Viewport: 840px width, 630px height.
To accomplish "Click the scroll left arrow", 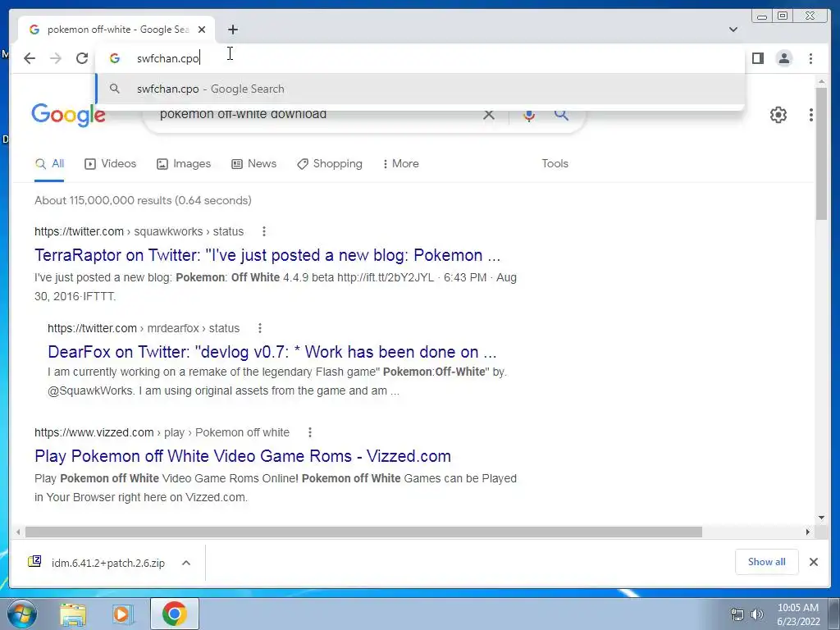I will [18, 532].
